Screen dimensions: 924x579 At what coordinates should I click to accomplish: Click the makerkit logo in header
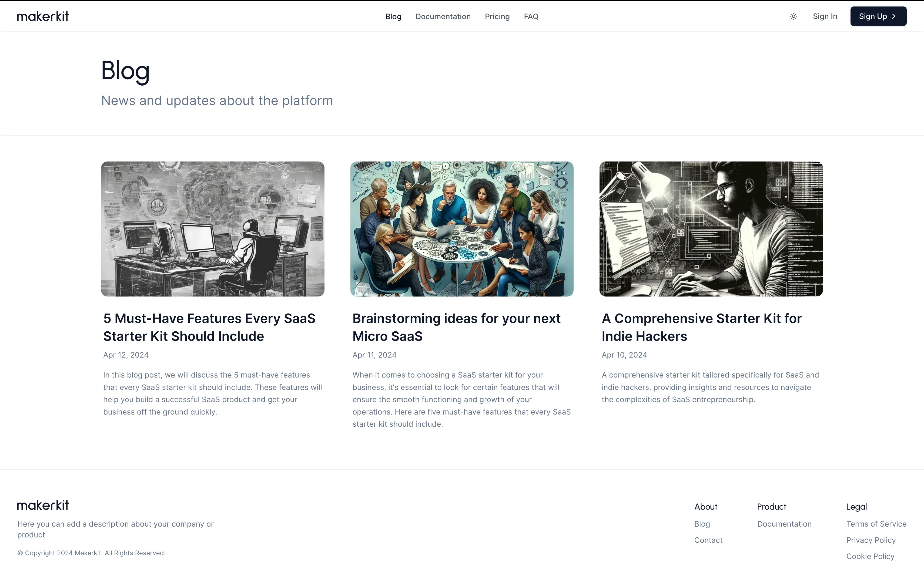(x=43, y=16)
